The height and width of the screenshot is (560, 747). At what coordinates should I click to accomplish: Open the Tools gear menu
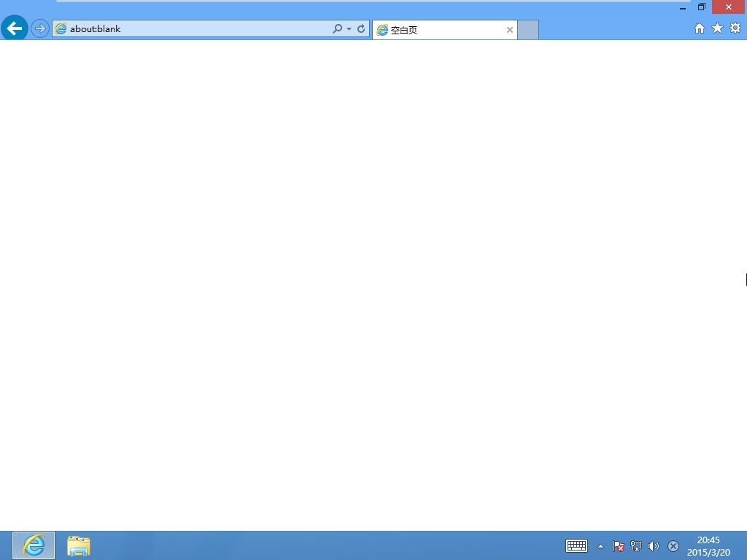[735, 28]
